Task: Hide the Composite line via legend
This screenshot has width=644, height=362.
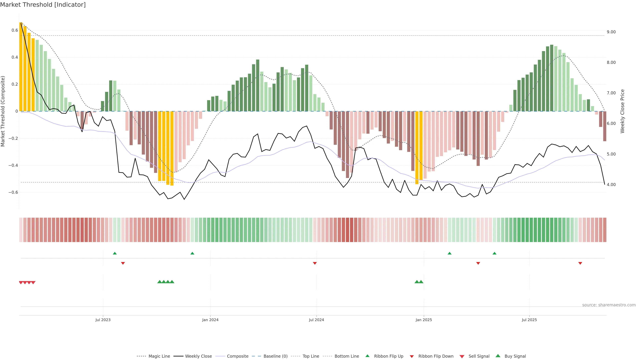Action: pyautogui.click(x=237, y=356)
